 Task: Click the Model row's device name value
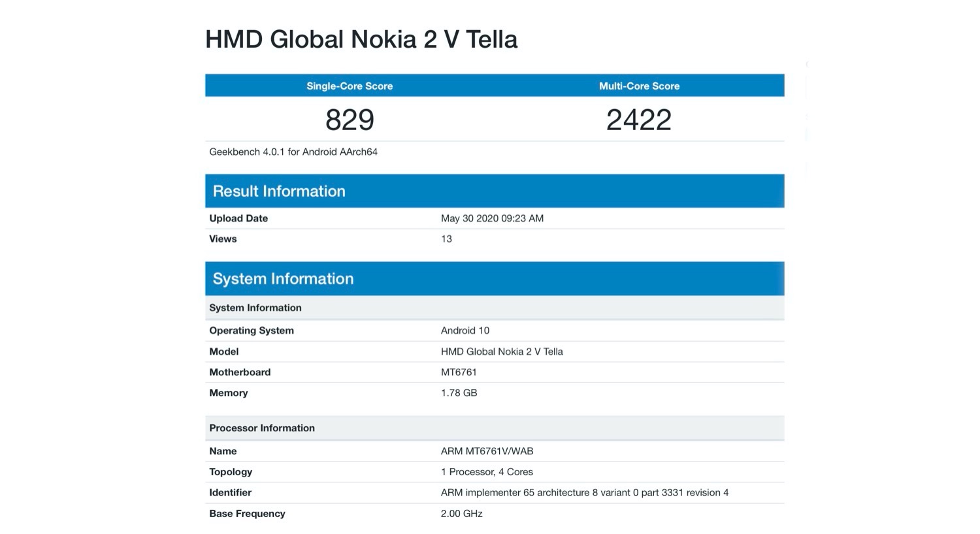502,352
